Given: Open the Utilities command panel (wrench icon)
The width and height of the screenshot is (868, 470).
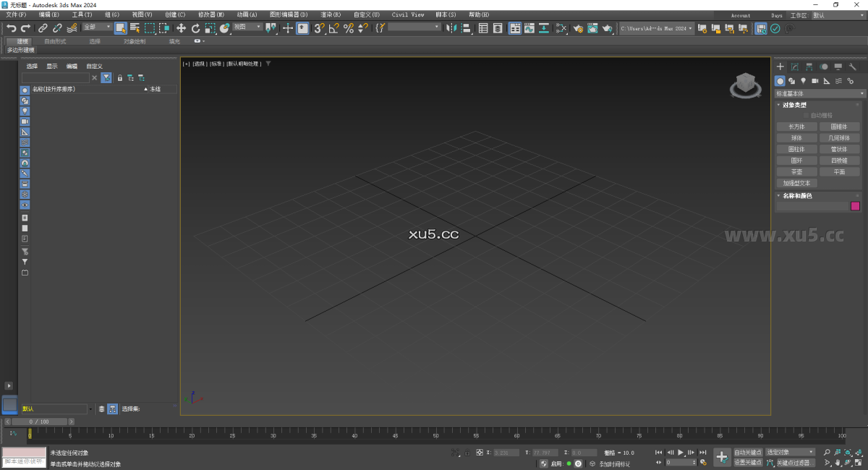Looking at the screenshot, I should [852, 67].
